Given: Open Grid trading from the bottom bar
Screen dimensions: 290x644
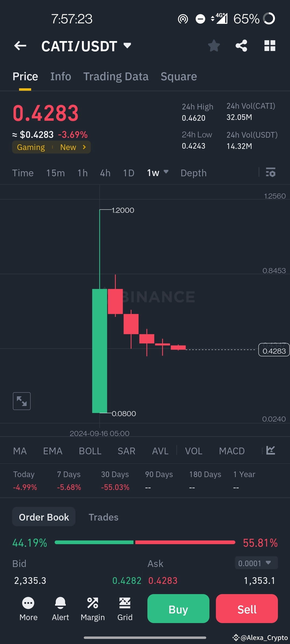Looking at the screenshot, I should tap(125, 609).
